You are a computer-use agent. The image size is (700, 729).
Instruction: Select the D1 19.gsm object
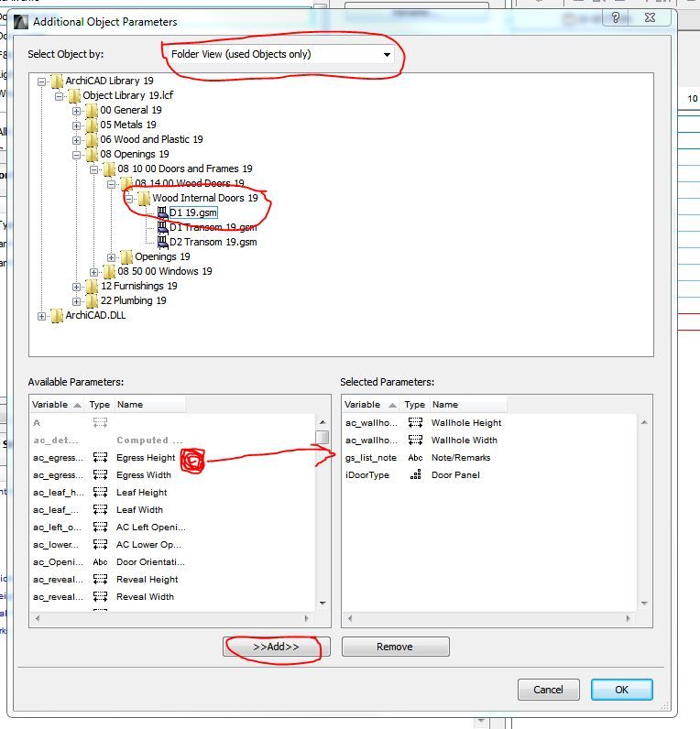[x=193, y=213]
